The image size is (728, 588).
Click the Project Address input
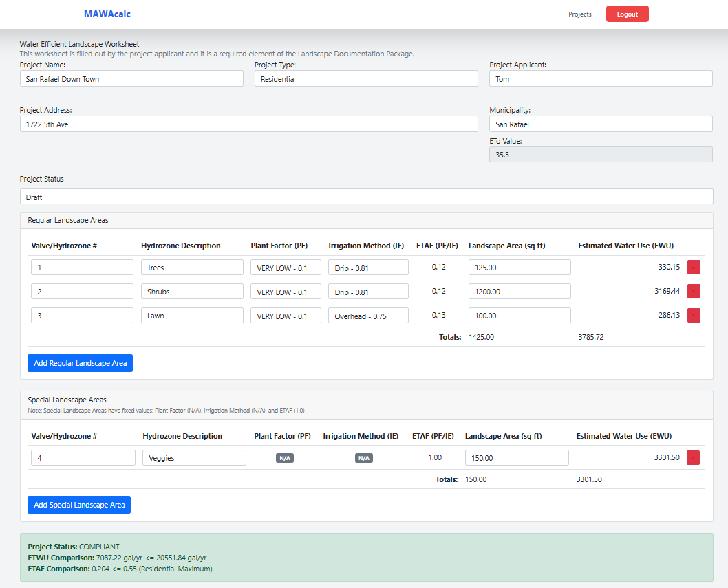point(248,124)
